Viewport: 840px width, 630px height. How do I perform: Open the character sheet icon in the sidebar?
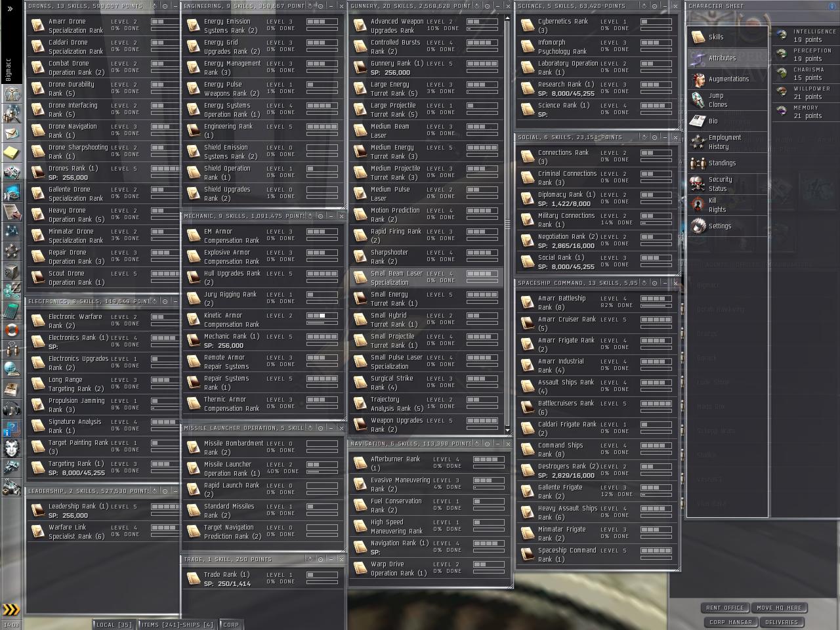pos(12,93)
